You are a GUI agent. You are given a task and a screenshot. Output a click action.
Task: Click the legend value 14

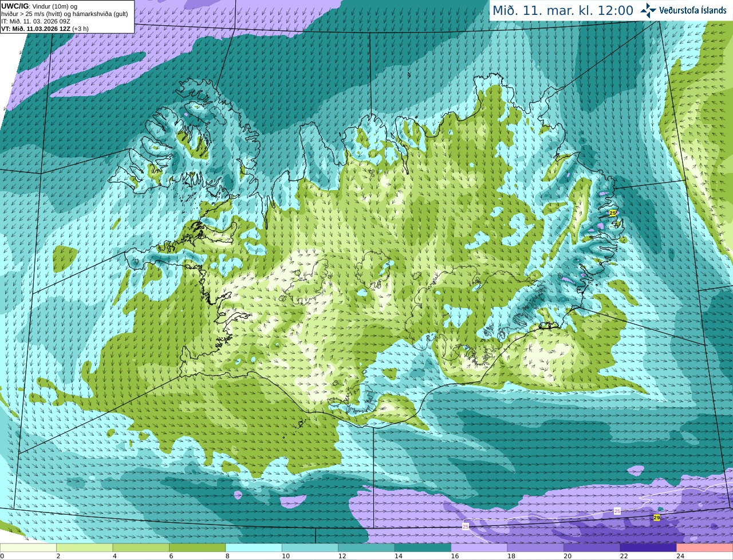[x=399, y=556]
